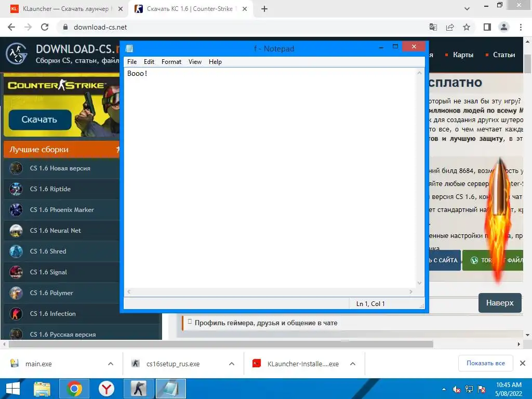Toggle Chrome side panel icon

pyautogui.click(x=487, y=27)
